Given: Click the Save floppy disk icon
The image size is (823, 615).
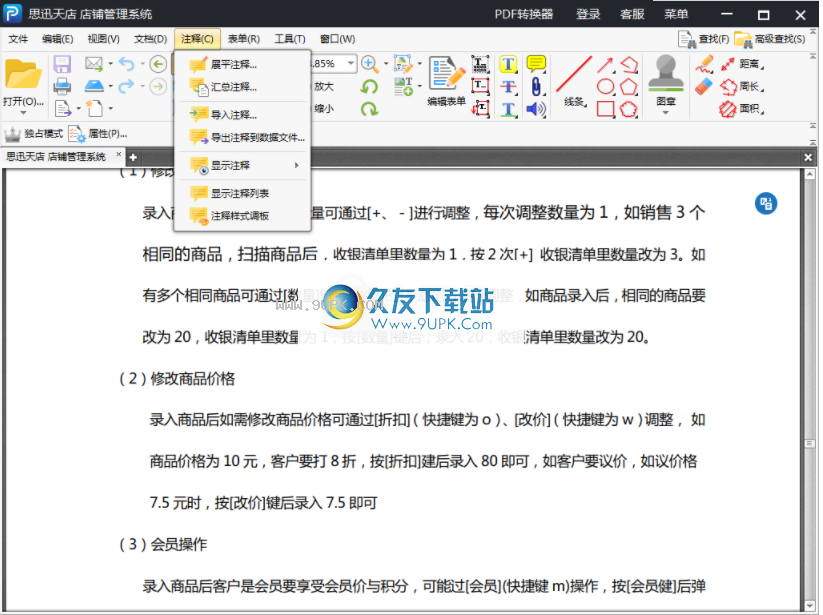Looking at the screenshot, I should (x=62, y=64).
